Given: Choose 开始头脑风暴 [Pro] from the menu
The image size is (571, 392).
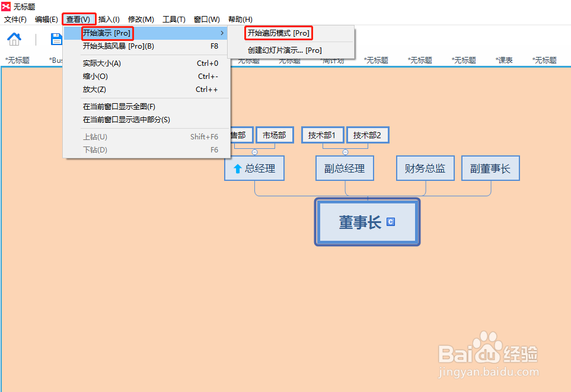Looking at the screenshot, I should pyautogui.click(x=119, y=47).
